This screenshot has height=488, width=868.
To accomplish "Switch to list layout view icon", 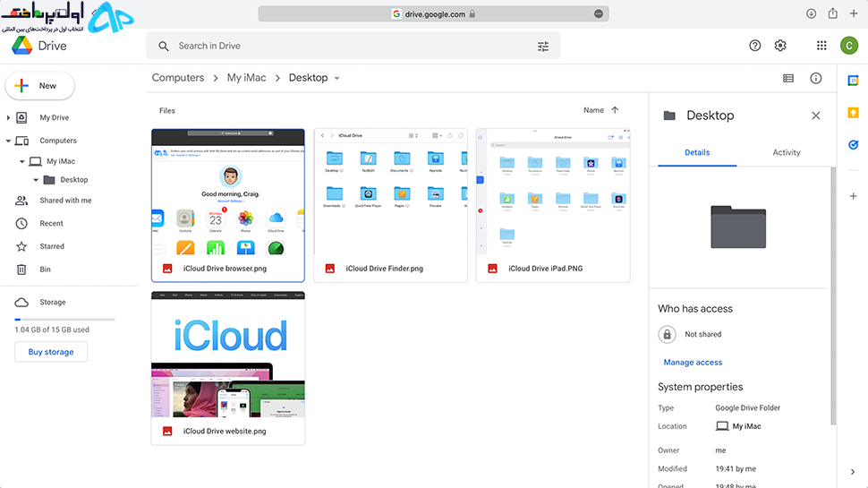I will coord(788,78).
